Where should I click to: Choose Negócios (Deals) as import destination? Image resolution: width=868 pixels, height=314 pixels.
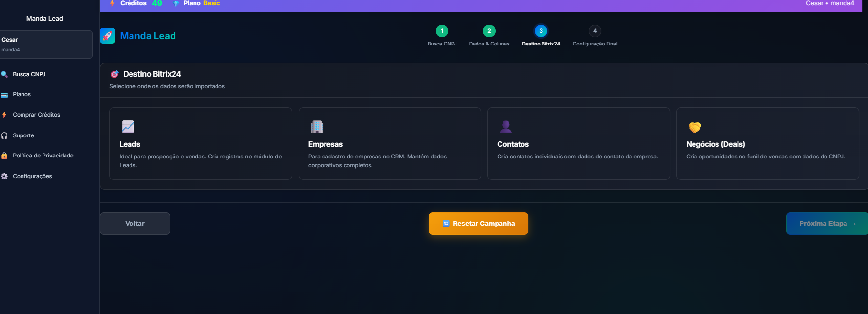coord(767,143)
